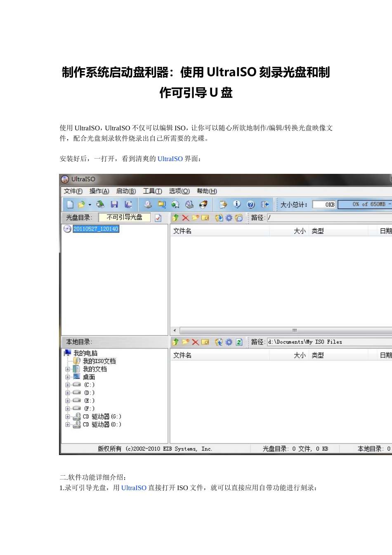Open the 操作(A) menu
The width and height of the screenshot is (392, 555).
(x=99, y=191)
